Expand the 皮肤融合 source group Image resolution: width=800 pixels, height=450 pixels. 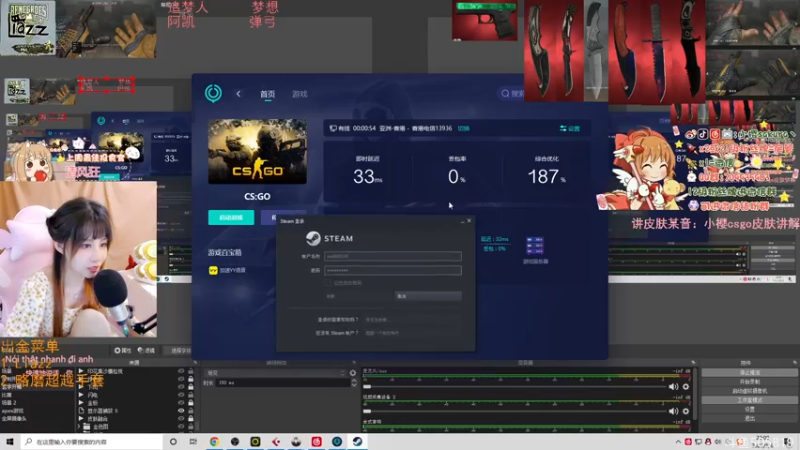click(81, 418)
